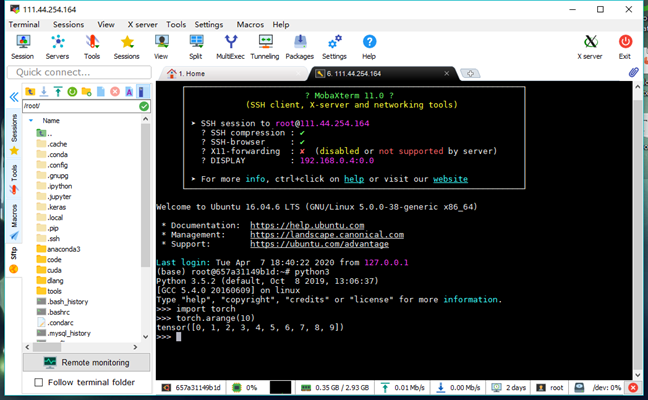Select the .bashrc file

(x=53, y=312)
